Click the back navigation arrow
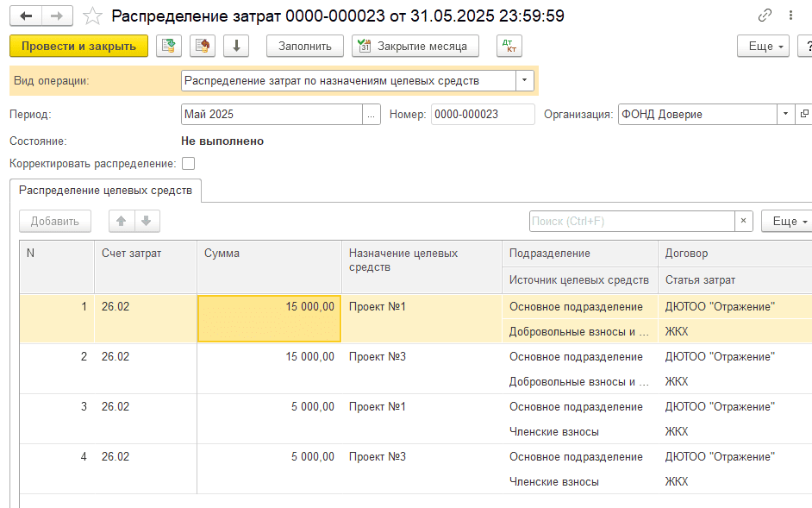Viewport: 812px width, 508px height. click(x=26, y=16)
